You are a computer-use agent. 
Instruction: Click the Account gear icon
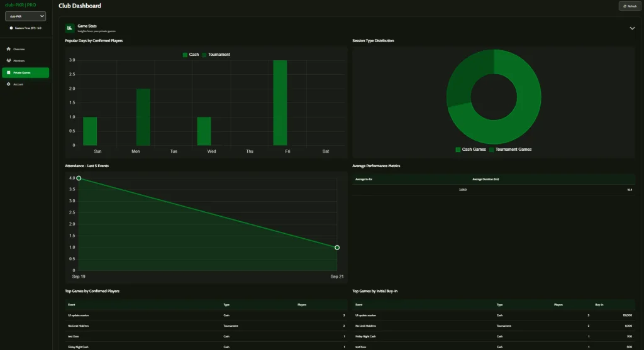point(9,84)
